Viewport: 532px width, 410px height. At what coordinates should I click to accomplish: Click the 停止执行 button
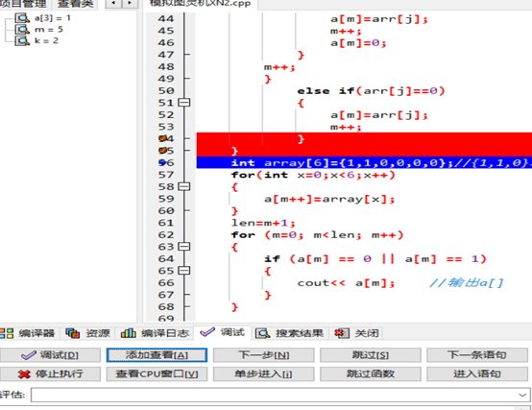click(x=50, y=374)
